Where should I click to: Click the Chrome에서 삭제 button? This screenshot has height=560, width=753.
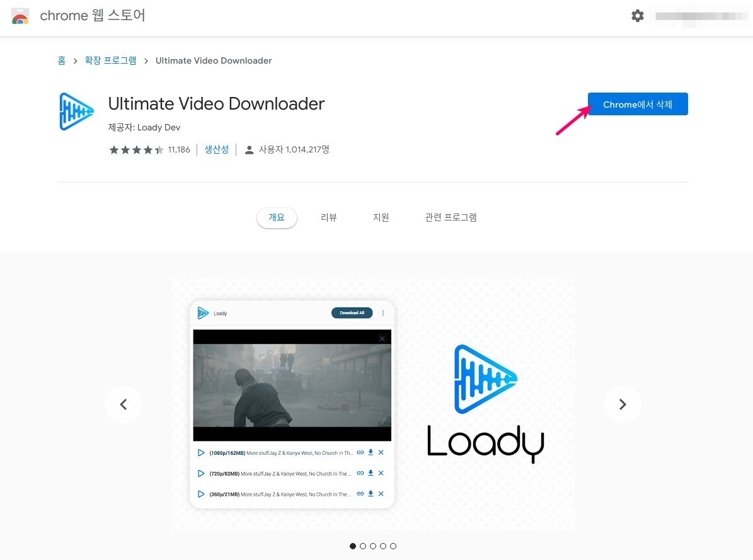(638, 104)
